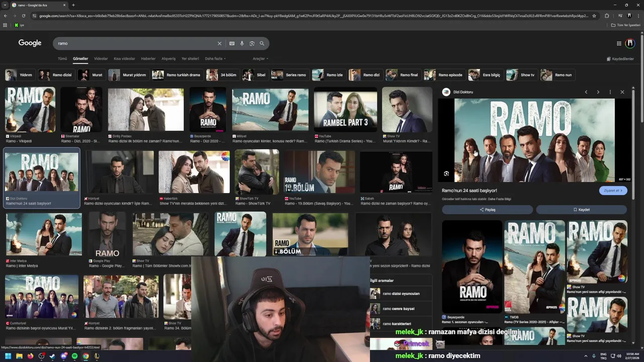This screenshot has width=644, height=362.
Task: Go back in Chrome navigation
Action: point(6,16)
